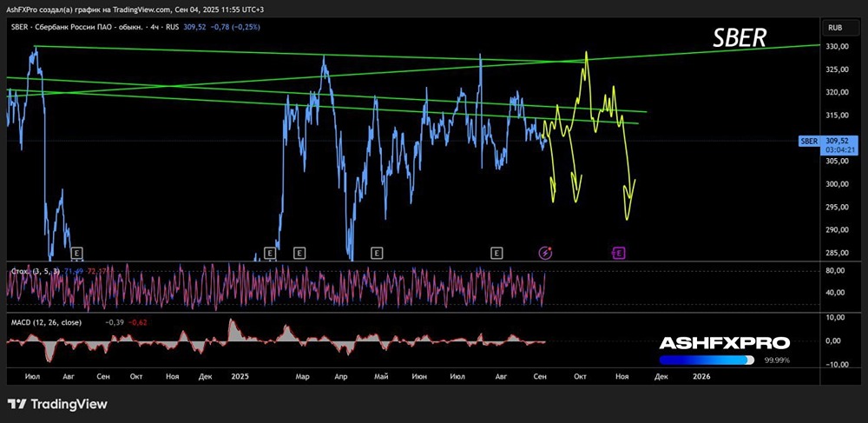Click the 330,00 price axis label
The width and height of the screenshot is (868, 423).
click(x=836, y=47)
